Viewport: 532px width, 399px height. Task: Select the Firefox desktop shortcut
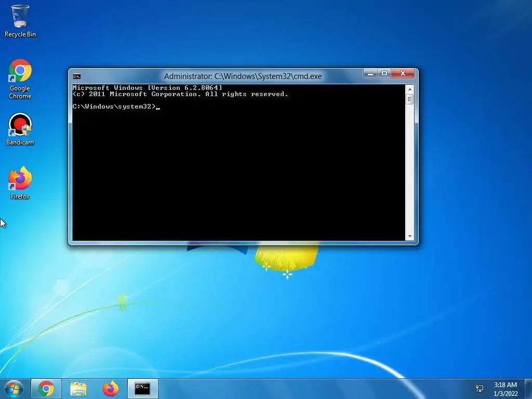click(x=20, y=183)
